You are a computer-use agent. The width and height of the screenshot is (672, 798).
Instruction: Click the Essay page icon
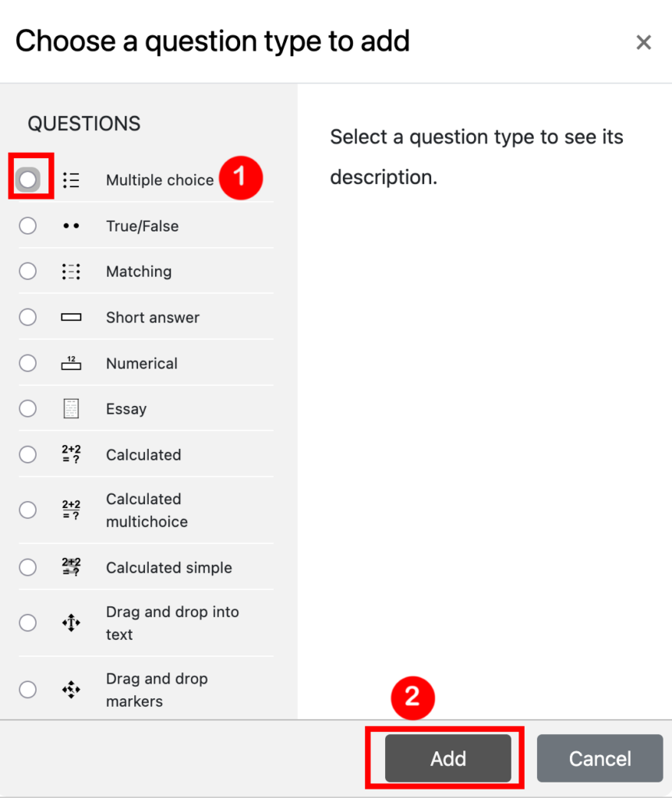[x=71, y=408]
